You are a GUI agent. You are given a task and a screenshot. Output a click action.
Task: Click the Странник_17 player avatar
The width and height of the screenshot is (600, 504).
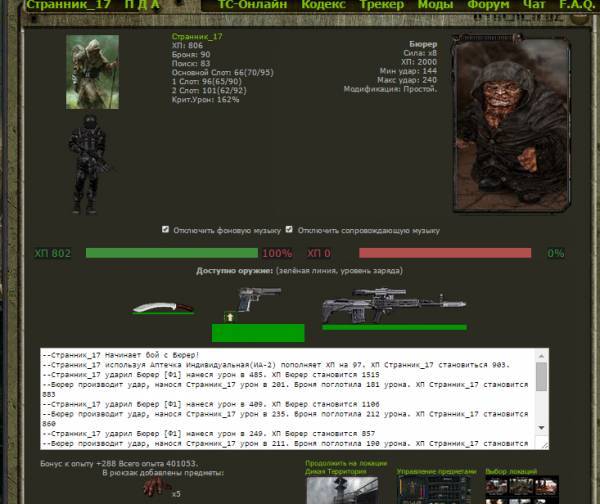pyautogui.click(x=93, y=72)
